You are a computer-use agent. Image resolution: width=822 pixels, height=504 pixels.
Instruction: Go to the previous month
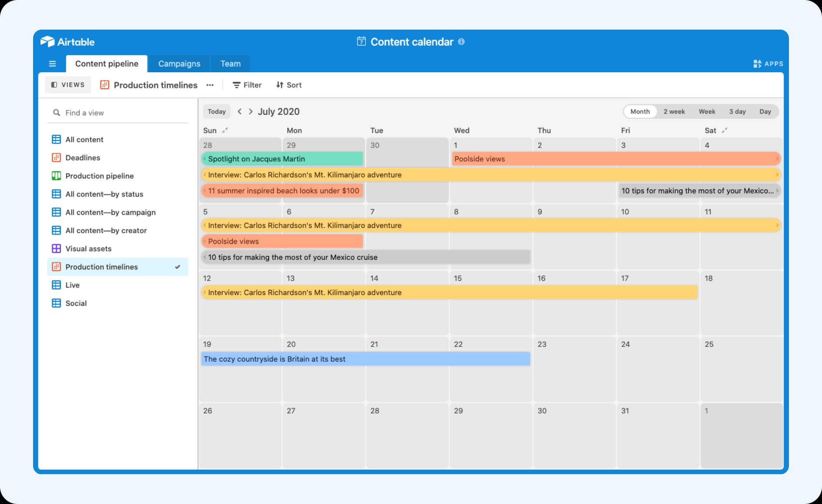tap(239, 111)
